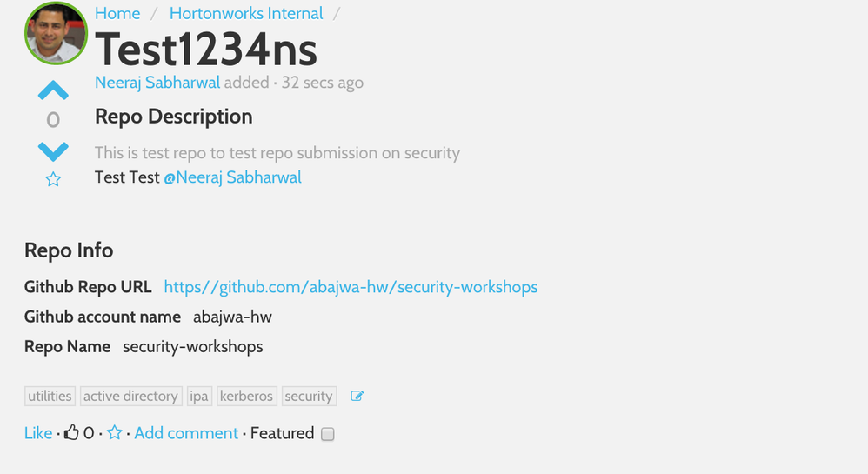This screenshot has height=474, width=868.
Task: Click the thumbs-up icon
Action: tap(71, 432)
